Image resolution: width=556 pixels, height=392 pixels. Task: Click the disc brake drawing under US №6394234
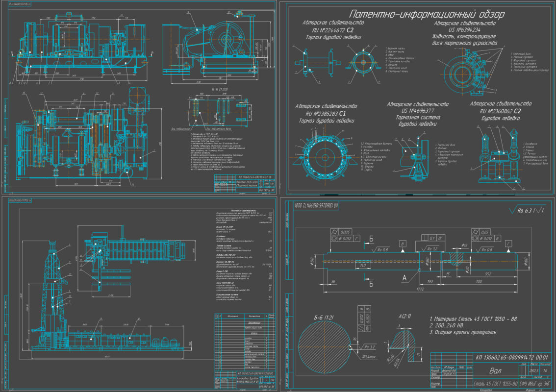(x=467, y=72)
